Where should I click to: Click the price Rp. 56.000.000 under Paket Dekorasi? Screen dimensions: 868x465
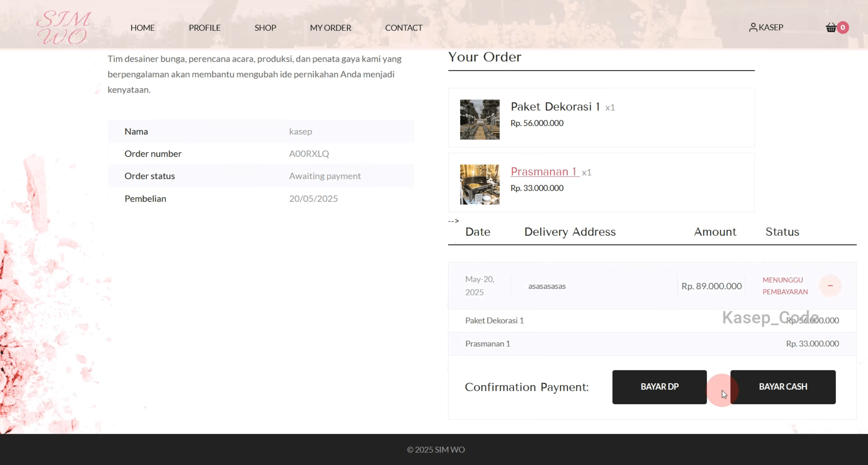(x=537, y=123)
